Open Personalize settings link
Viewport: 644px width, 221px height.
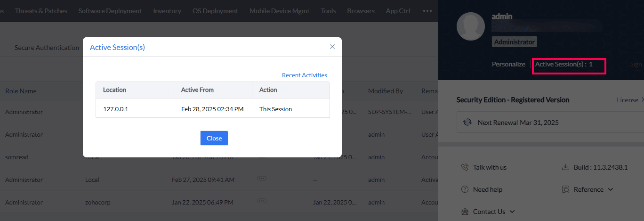(x=508, y=64)
